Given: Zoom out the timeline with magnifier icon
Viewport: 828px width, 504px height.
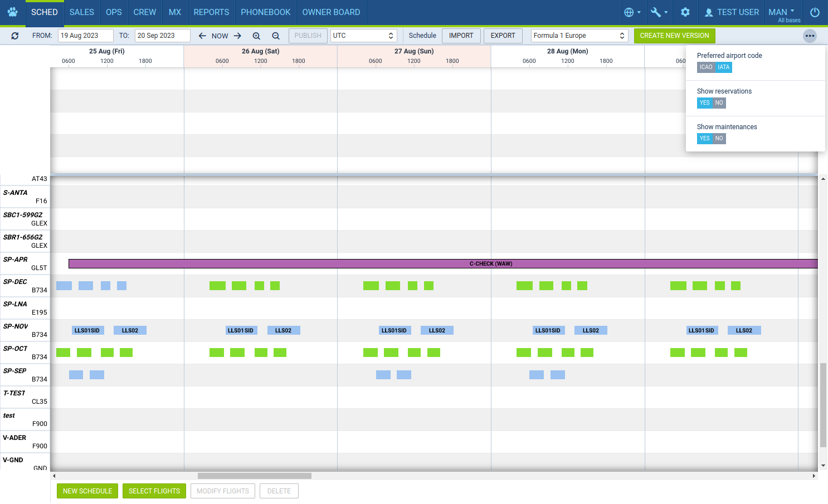Looking at the screenshot, I should [276, 35].
